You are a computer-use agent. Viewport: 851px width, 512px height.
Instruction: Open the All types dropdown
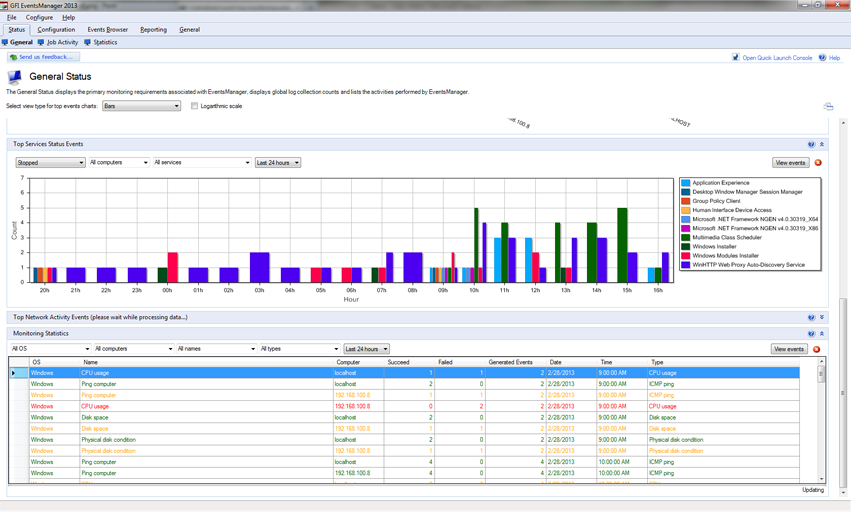tap(300, 349)
